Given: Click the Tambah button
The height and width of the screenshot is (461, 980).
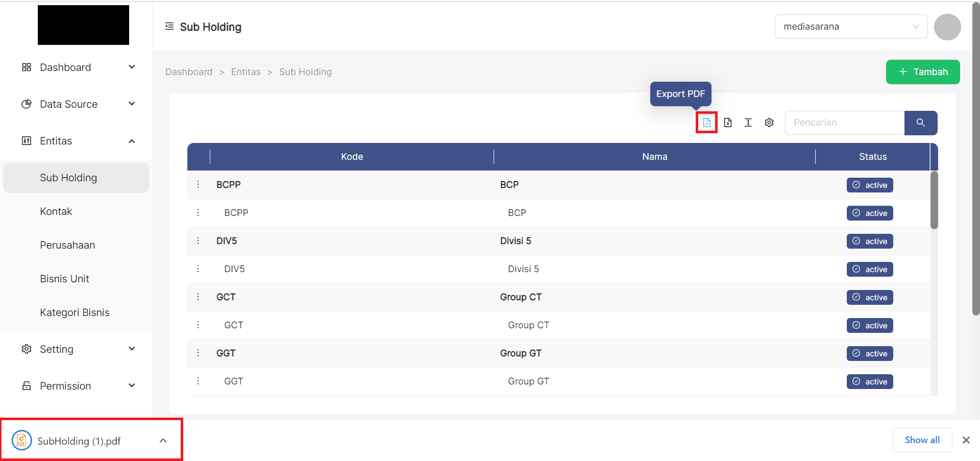Looking at the screenshot, I should [922, 72].
